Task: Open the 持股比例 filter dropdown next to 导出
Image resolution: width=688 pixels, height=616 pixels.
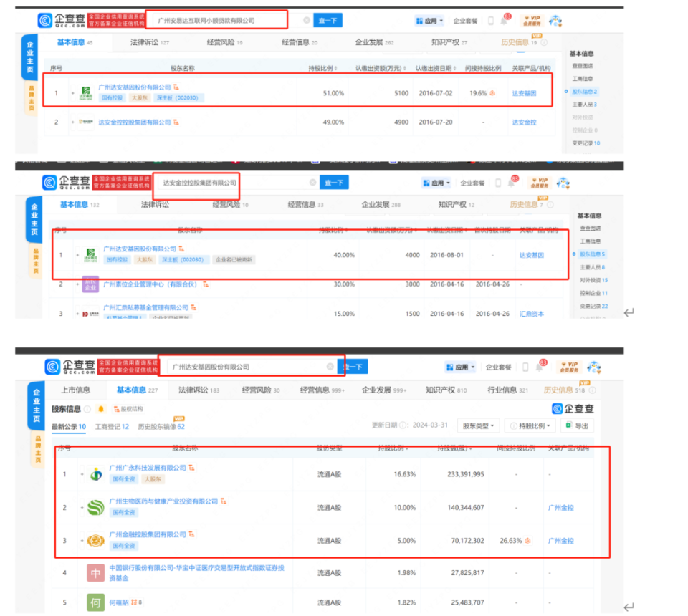Action: coord(530,425)
